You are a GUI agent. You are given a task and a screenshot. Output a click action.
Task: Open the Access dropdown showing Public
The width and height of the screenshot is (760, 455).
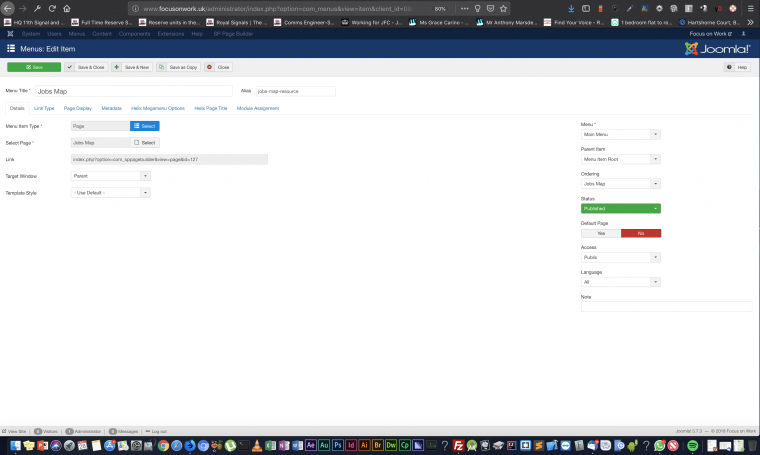pyautogui.click(x=620, y=257)
